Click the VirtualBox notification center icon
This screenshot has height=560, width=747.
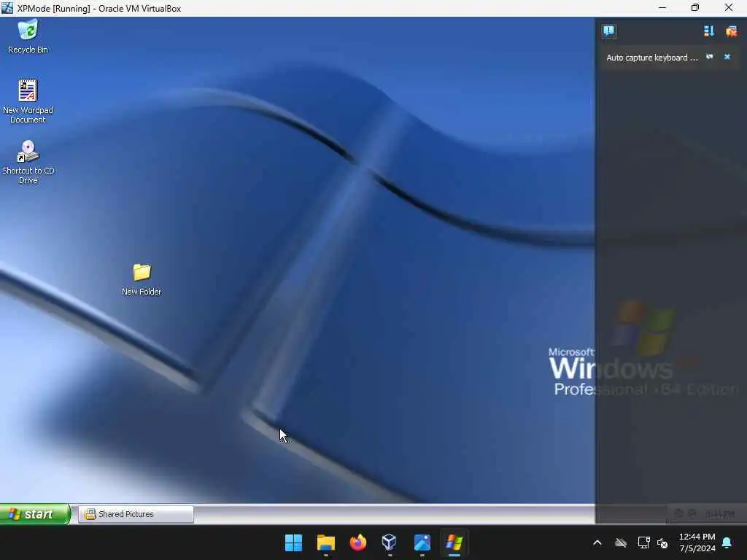tap(608, 31)
